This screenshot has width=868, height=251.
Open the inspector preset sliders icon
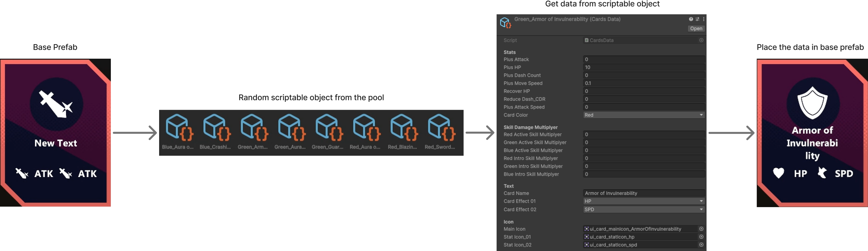(x=697, y=19)
